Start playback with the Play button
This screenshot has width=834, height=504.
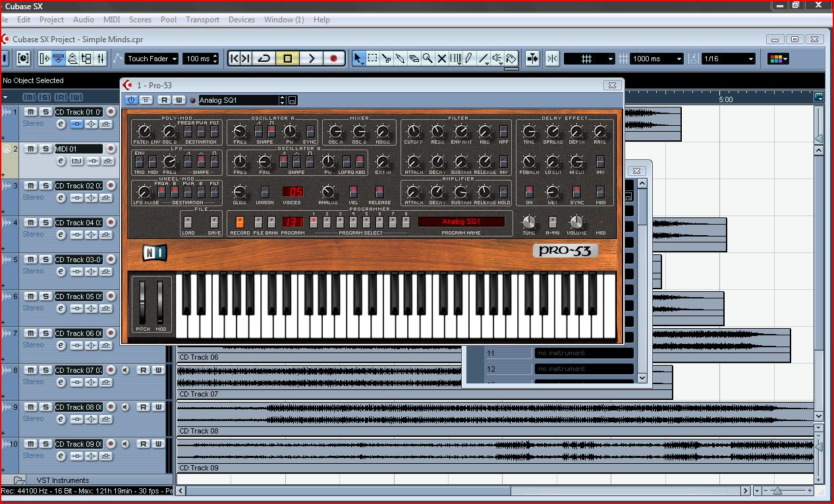tap(311, 59)
